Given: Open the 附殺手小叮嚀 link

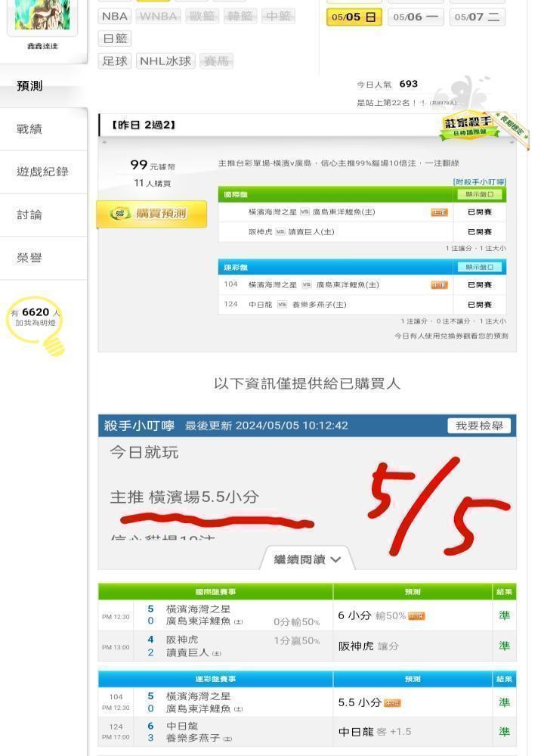Looking at the screenshot, I should (480, 181).
